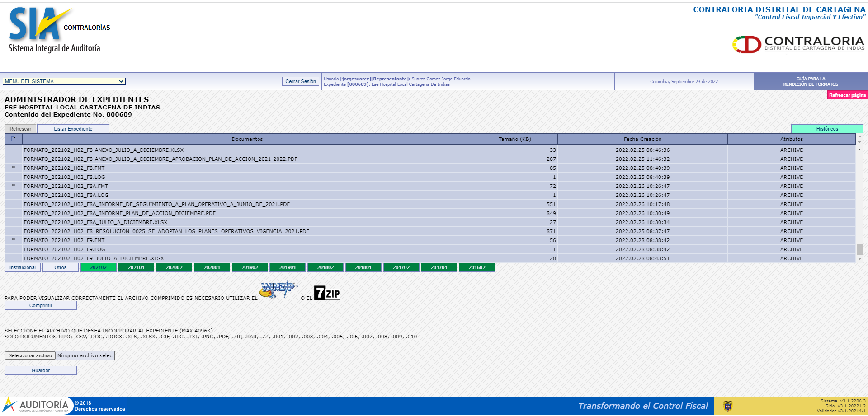The height and width of the screenshot is (416, 868).
Task: Open the MENU DEL SISTEMA dropdown
Action: pyautogui.click(x=64, y=81)
